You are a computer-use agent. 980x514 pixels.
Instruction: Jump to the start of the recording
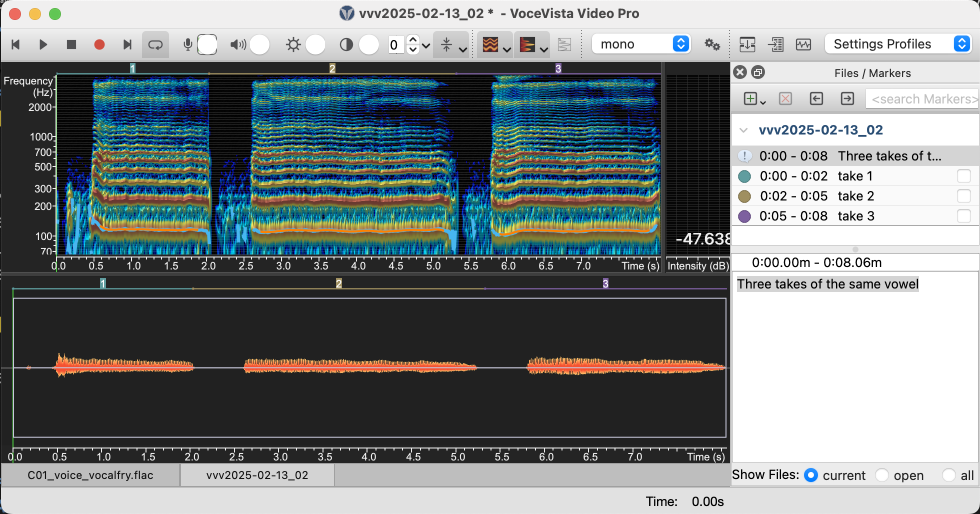(15, 44)
